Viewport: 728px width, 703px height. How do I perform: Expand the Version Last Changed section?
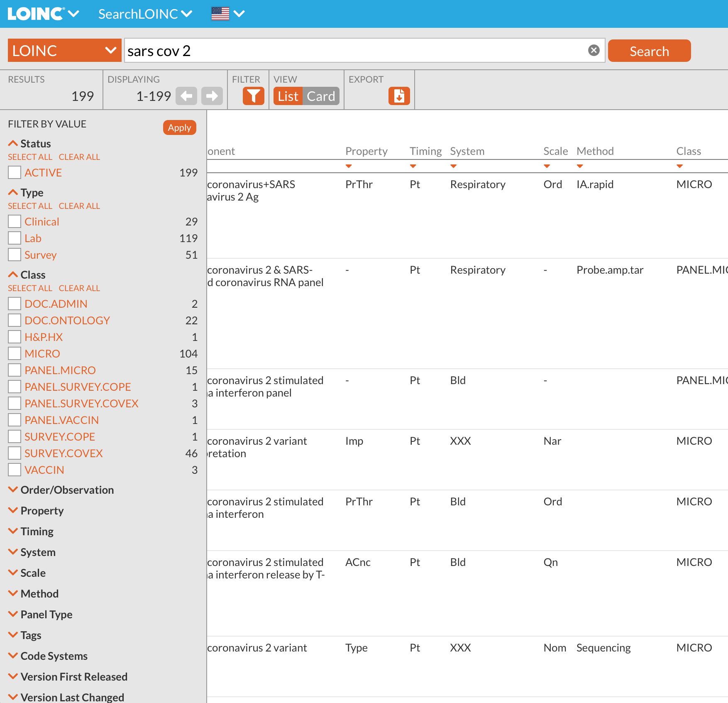point(66,698)
